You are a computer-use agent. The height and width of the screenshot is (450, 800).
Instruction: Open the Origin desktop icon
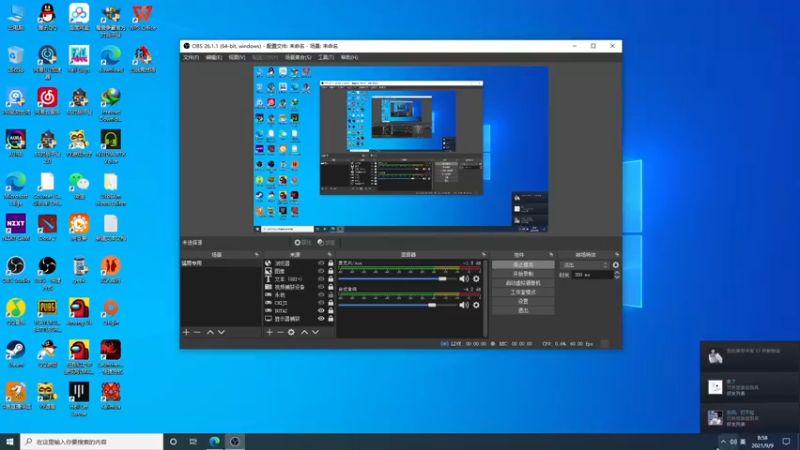point(111,312)
